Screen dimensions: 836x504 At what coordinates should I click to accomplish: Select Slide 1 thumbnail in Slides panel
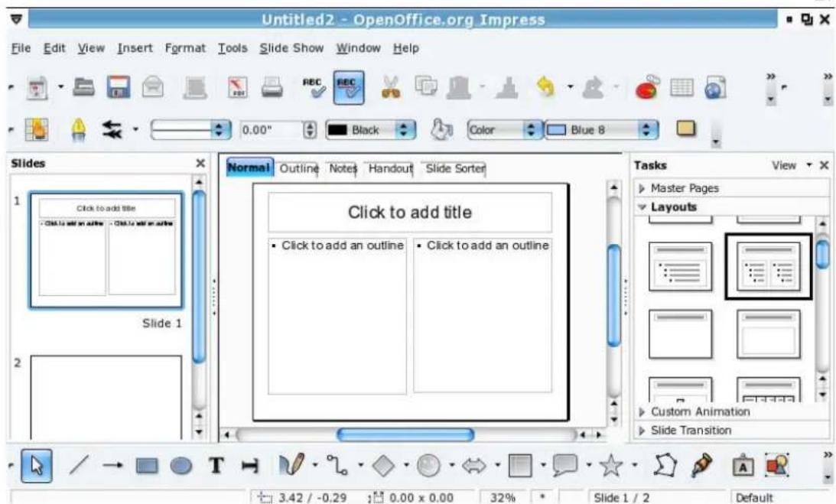pyautogui.click(x=106, y=250)
